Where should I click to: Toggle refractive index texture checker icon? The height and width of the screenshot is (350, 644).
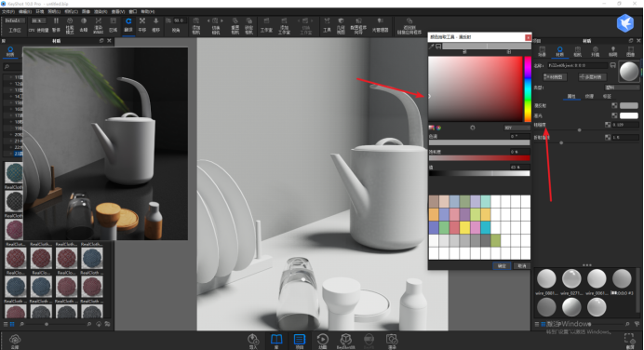click(x=608, y=137)
